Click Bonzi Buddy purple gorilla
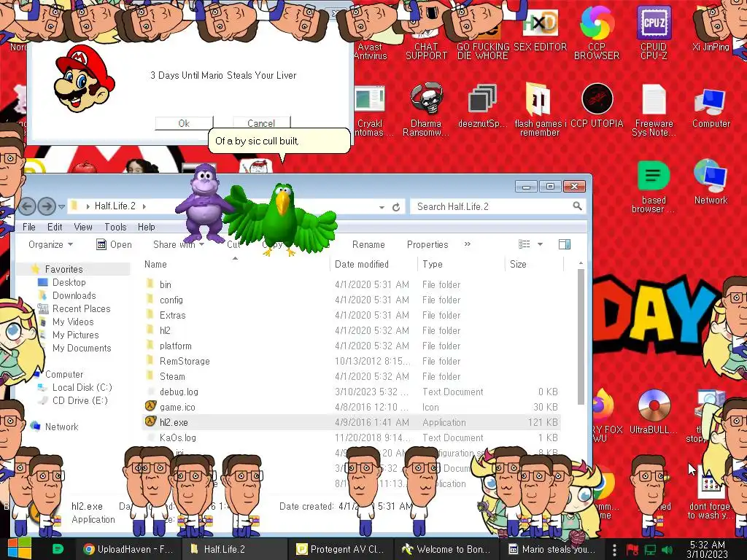 tap(204, 203)
